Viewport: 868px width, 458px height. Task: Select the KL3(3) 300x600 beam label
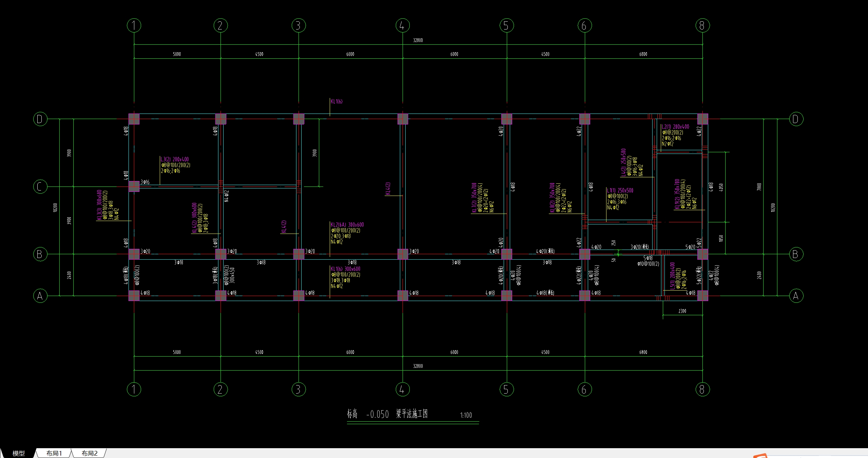99,205
